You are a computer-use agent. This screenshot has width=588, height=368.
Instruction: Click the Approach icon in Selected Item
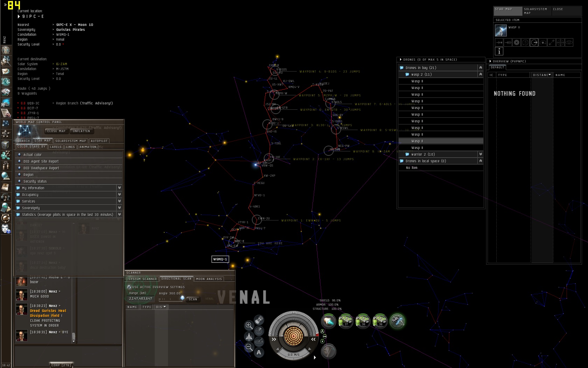(x=499, y=42)
